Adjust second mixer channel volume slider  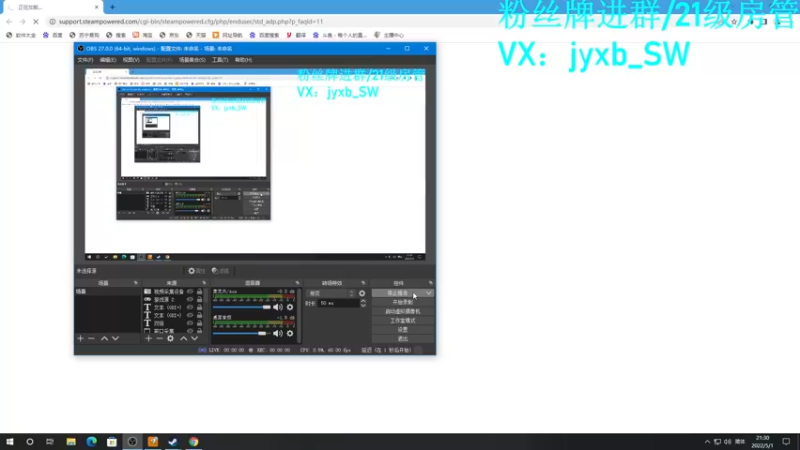click(241, 333)
